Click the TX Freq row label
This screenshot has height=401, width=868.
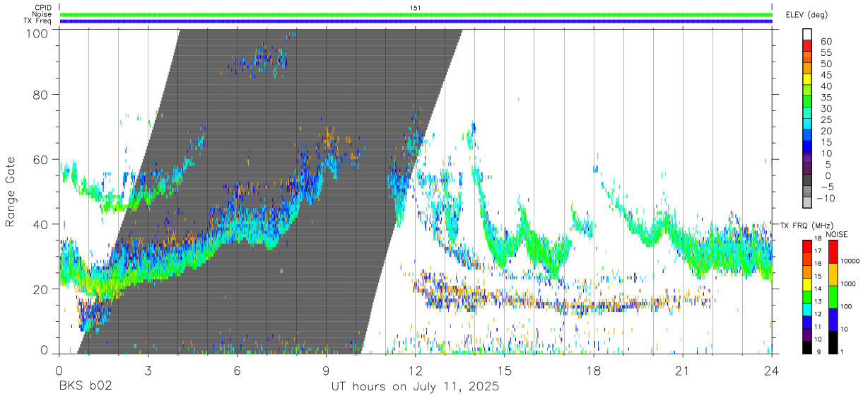[37, 21]
